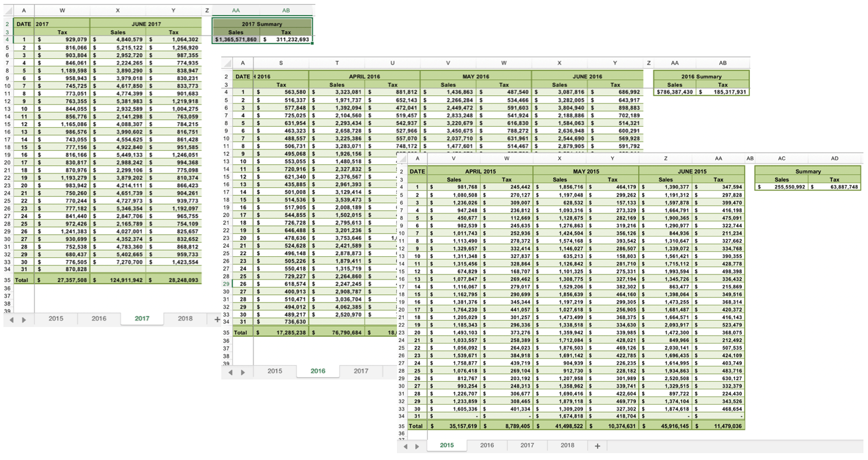868x460 pixels.
Task: Click the 'JUNE 2017' header cell
Action: pos(146,24)
